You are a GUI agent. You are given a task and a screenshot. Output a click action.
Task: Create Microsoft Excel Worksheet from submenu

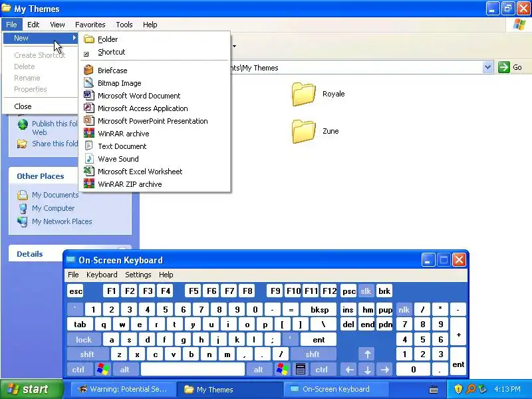tap(154, 172)
